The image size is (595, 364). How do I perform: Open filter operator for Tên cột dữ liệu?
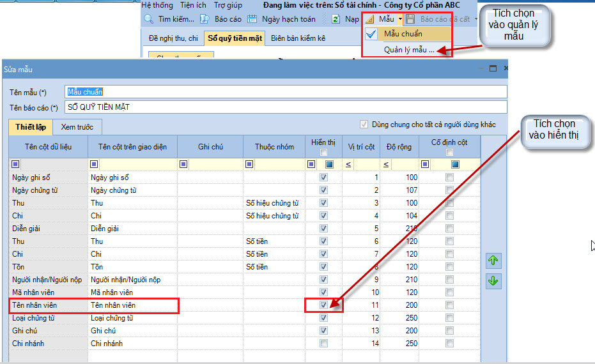[15, 164]
